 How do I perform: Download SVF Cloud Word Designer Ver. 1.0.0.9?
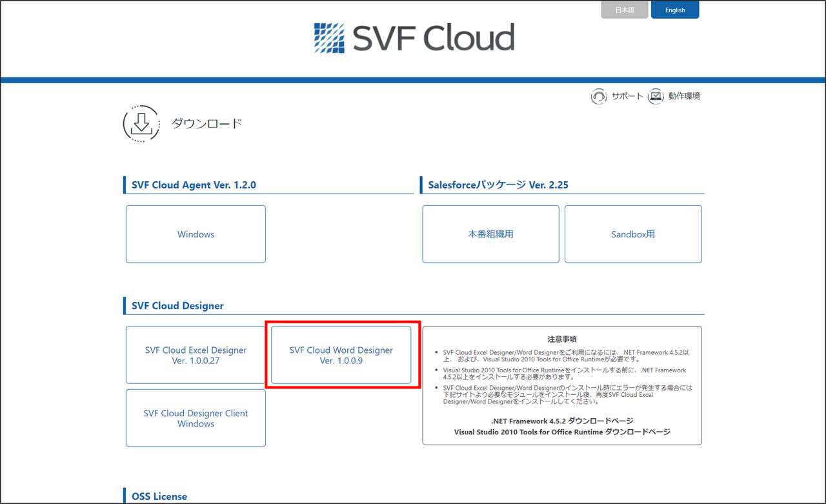[x=341, y=355]
